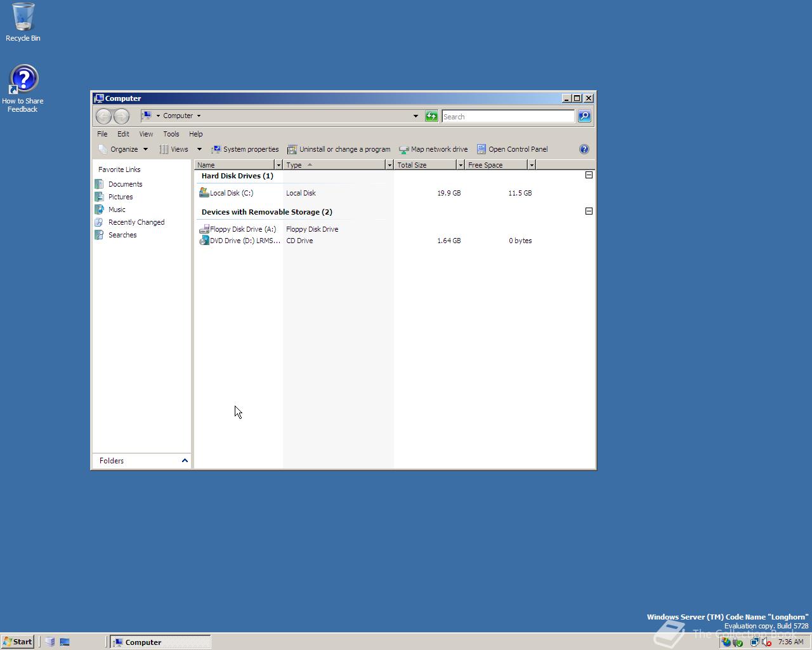Open the Tools menu

171,134
